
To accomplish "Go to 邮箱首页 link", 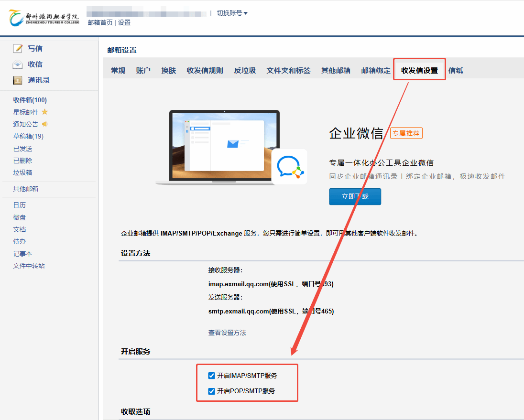I will point(100,22).
